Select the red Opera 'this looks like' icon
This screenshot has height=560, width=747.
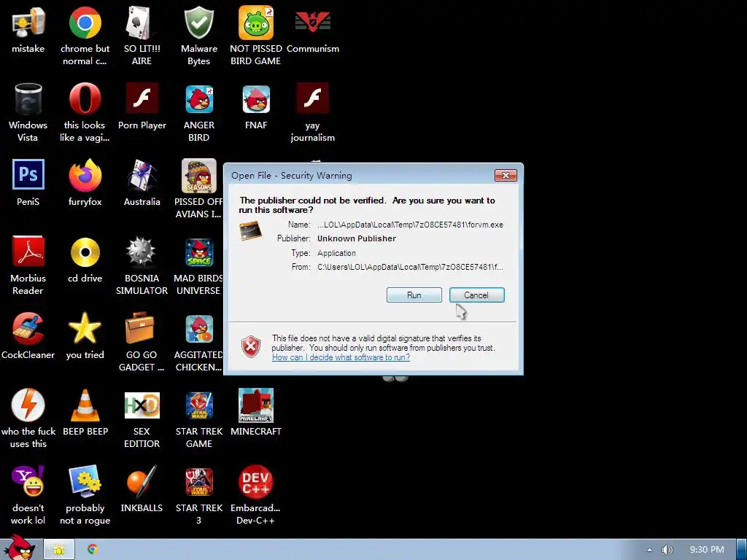click(85, 99)
